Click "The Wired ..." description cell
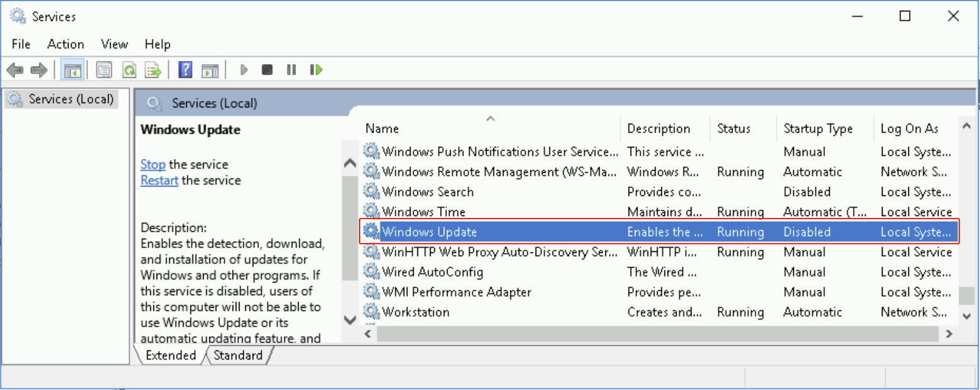 tap(662, 272)
